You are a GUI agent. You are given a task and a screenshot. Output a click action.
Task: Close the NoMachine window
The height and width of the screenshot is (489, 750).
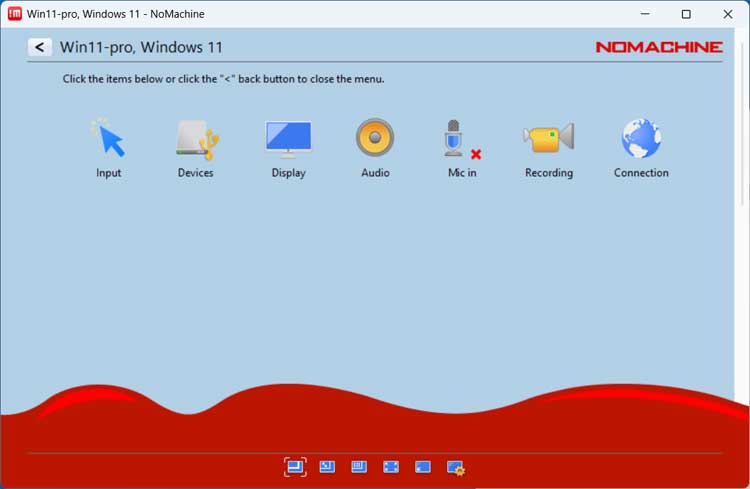pos(728,14)
